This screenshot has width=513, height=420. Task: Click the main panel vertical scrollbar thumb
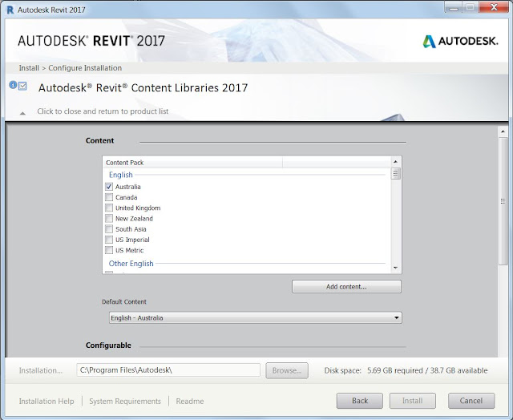click(503, 201)
